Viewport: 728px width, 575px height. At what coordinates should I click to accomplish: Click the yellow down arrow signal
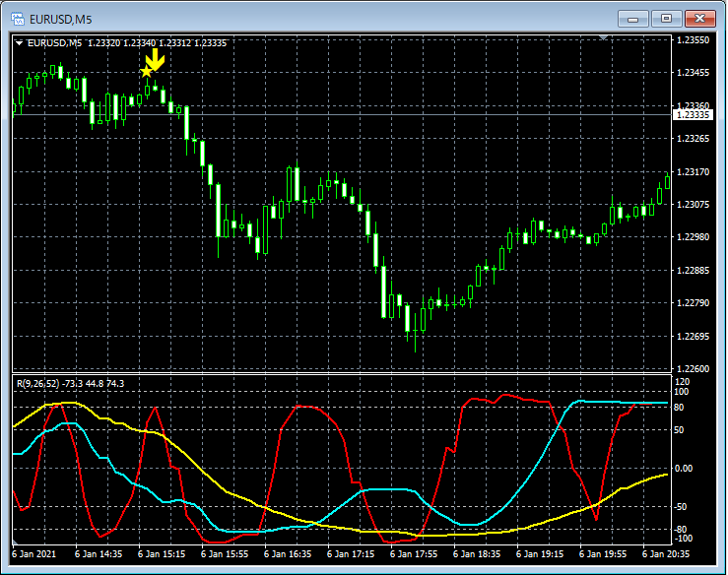tap(156, 61)
